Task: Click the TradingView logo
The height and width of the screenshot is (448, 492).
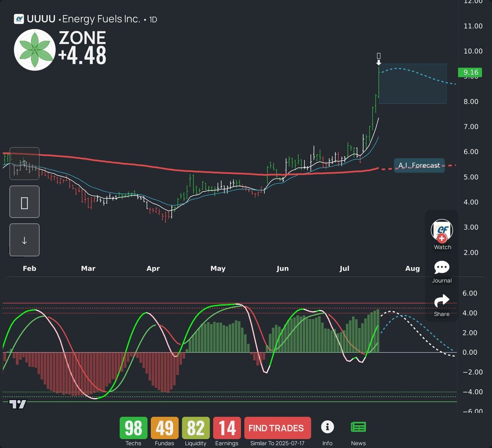Action: (x=17, y=404)
